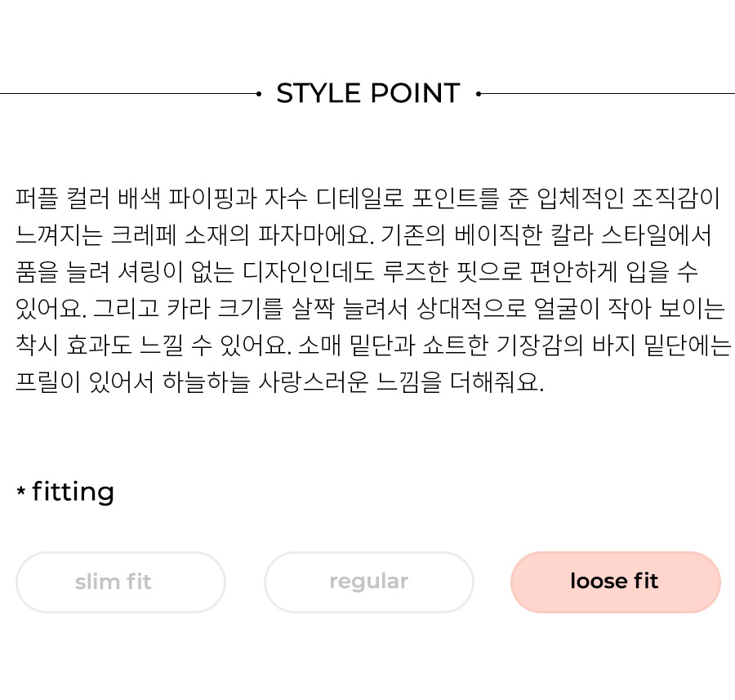Viewport: 735px width, 700px height.
Task: Click the divider line left of heading
Action: 128,94
